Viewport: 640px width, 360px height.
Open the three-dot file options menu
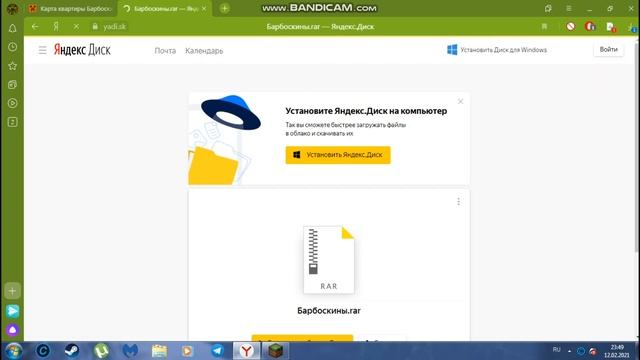click(458, 202)
